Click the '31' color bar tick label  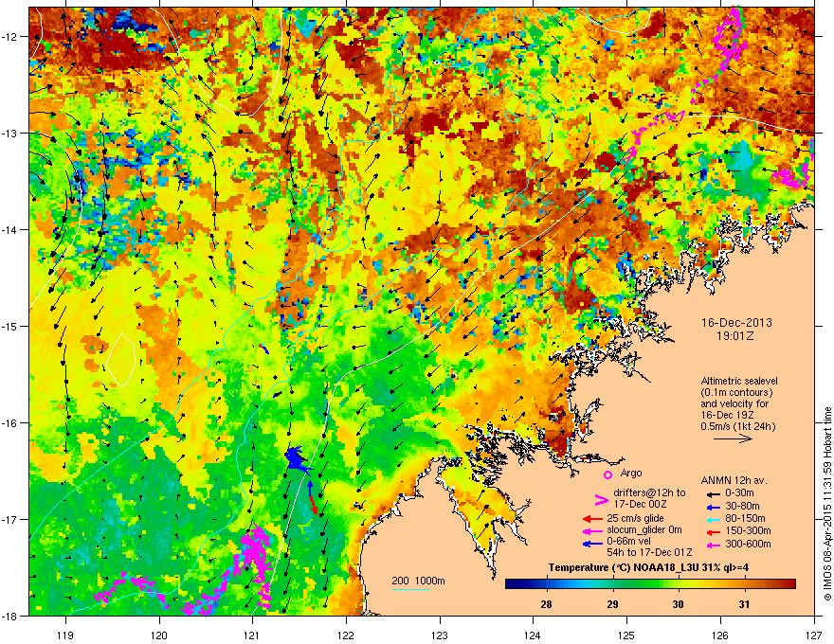pyautogui.click(x=744, y=604)
